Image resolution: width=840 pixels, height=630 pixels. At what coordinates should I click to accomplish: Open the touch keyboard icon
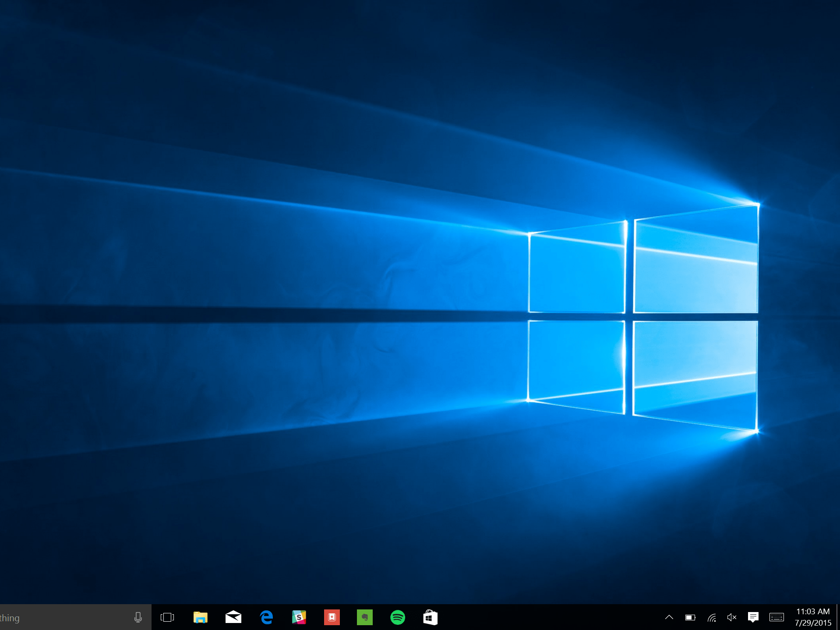[777, 617]
